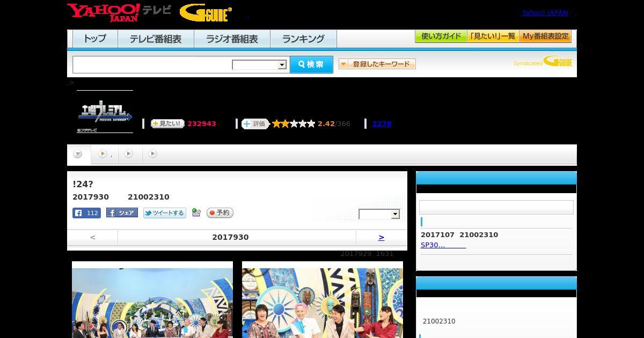Open My番組表設定
This screenshot has width=644, height=338.
(545, 36)
